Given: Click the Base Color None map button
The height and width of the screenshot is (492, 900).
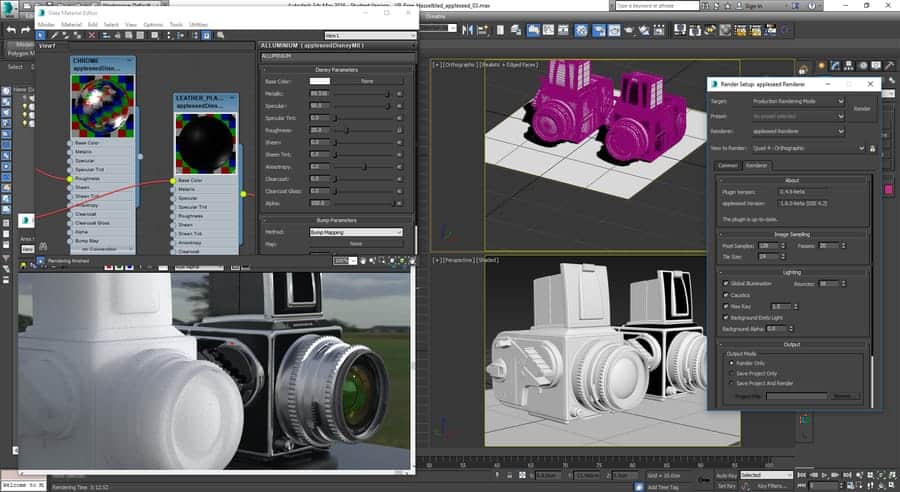Looking at the screenshot, I should [x=367, y=82].
